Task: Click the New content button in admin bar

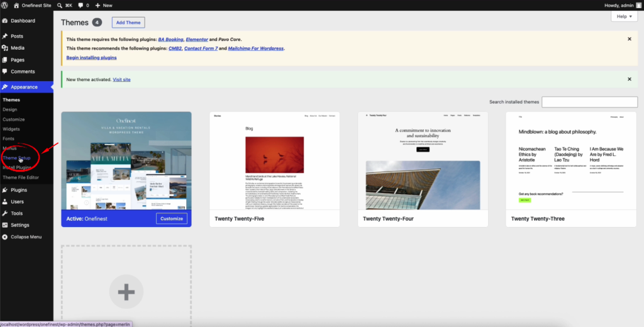Action: pos(104,5)
